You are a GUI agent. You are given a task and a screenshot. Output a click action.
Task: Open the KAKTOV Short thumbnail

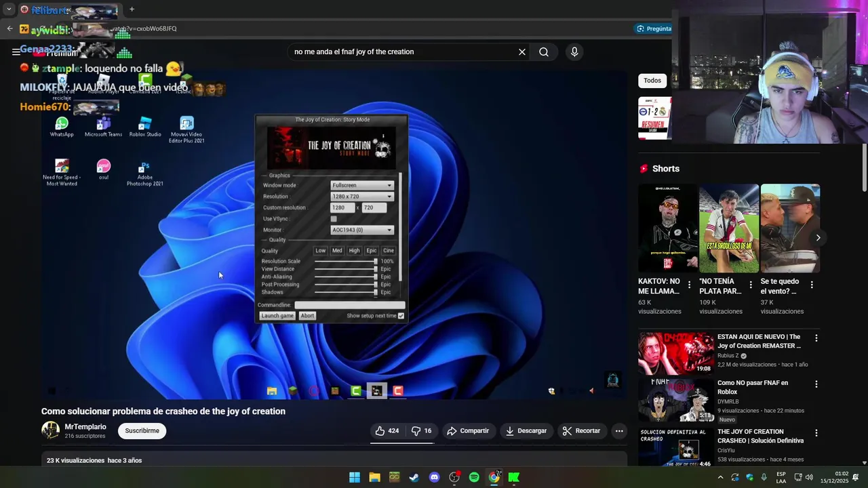click(668, 228)
